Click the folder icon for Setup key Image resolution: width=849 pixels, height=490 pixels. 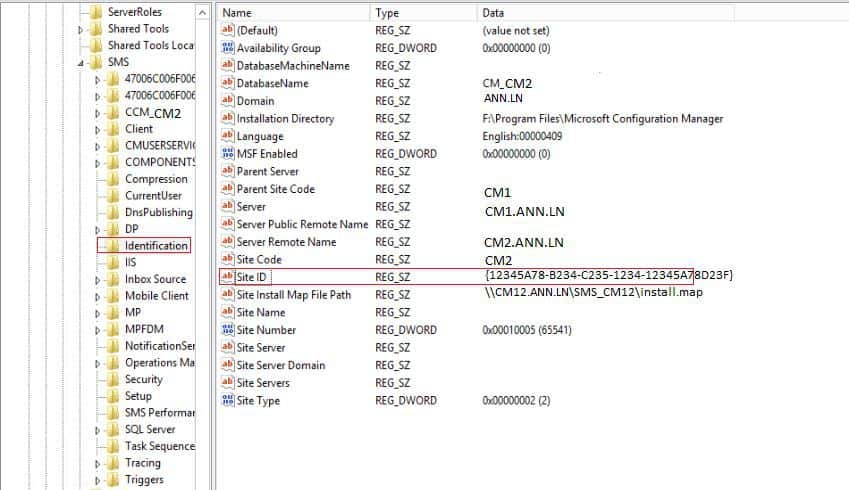coord(113,396)
